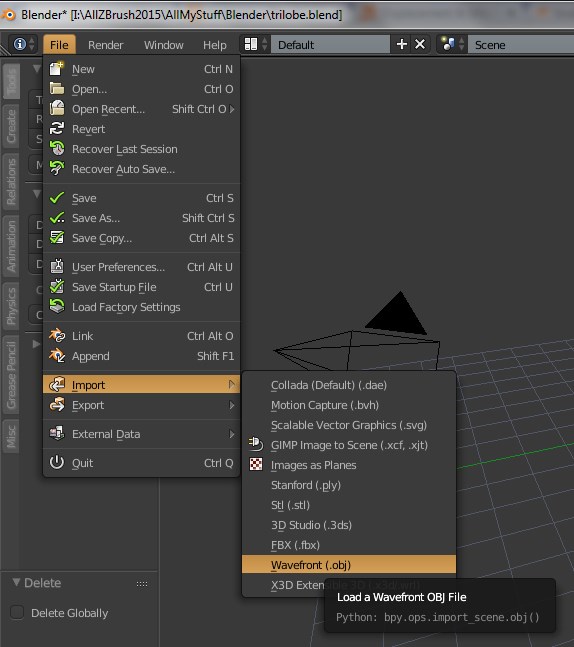Click the GIMP Image to Scene plug icon
This screenshot has height=647, width=574.
pyautogui.click(x=256, y=444)
